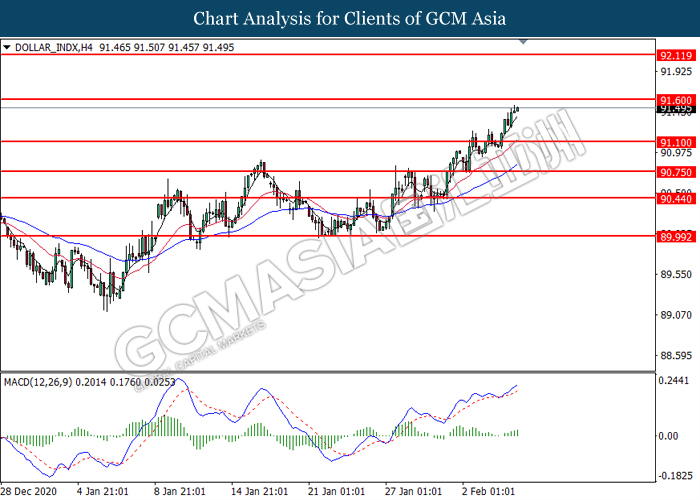Click the current price tag 91.495
The width and height of the screenshot is (700, 500).
[x=676, y=108]
